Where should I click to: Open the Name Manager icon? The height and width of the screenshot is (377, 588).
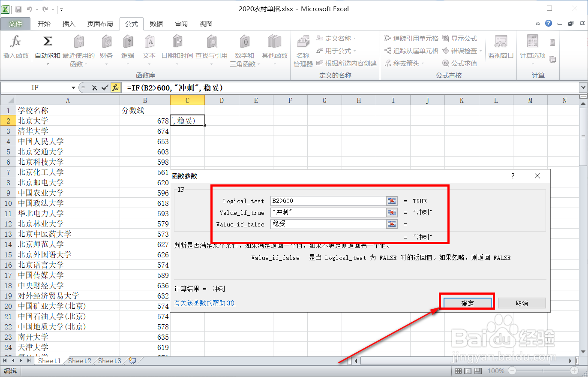303,42
